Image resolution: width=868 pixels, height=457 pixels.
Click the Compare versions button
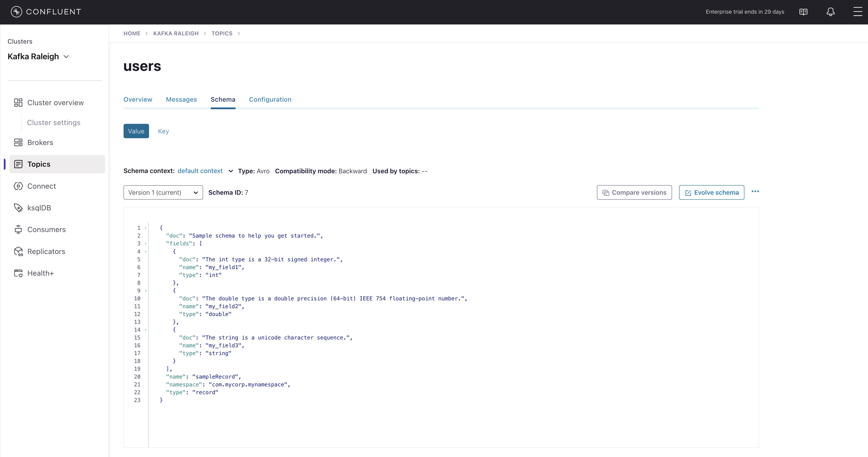[634, 192]
